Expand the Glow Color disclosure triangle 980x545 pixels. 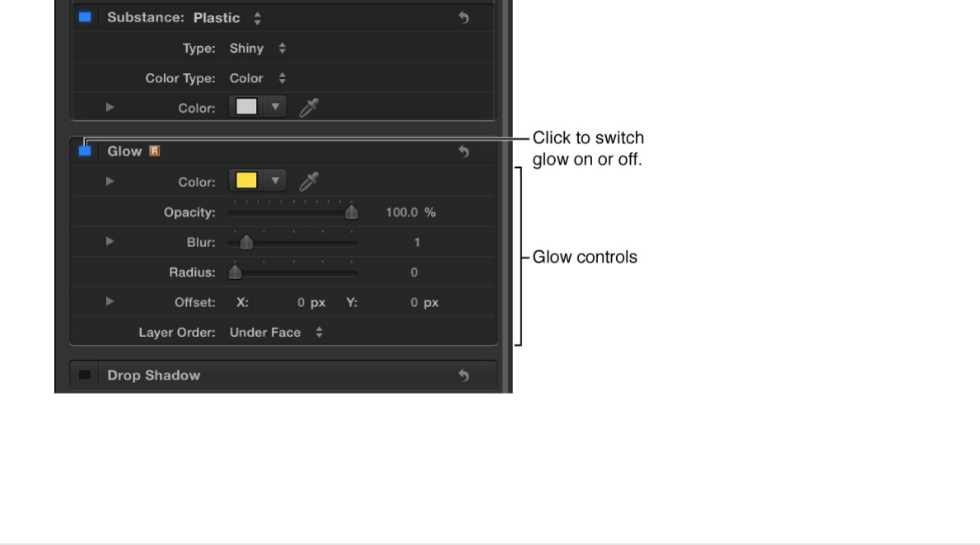pyautogui.click(x=110, y=181)
